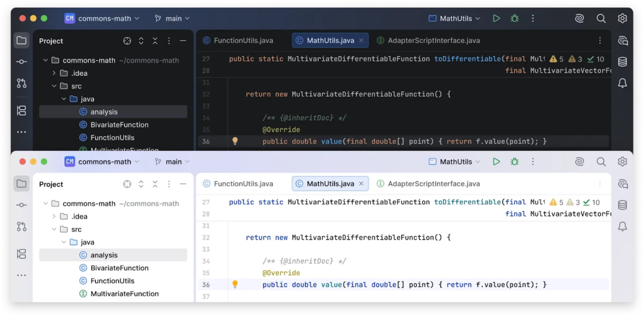
Task: Collapse src folder in light tree
Action: coord(54,230)
